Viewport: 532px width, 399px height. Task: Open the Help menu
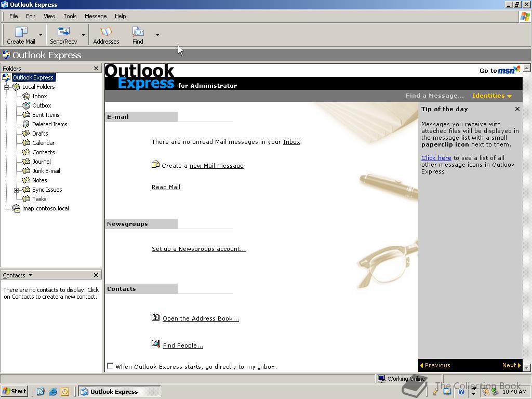(120, 16)
